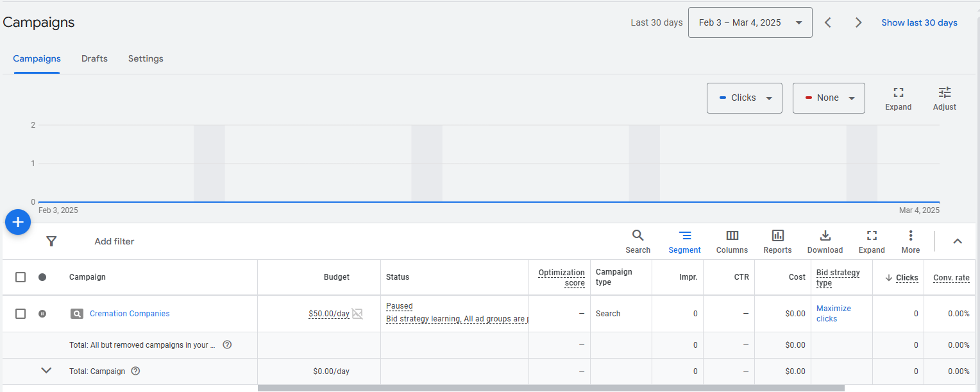Click the Bid strategy learning status text
The image size is (980, 392).
pos(457,319)
